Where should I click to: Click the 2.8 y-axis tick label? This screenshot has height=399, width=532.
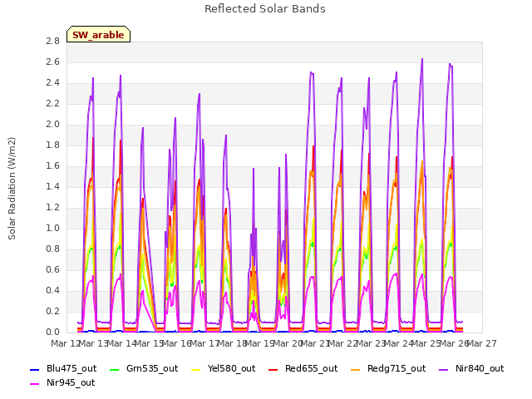pos(52,41)
